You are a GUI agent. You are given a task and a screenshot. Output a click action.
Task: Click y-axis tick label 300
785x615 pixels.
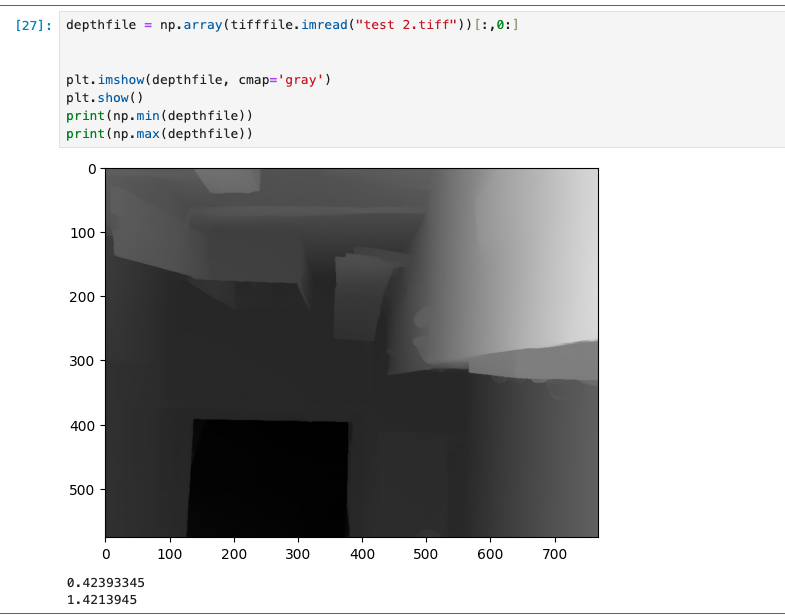pyautogui.click(x=82, y=361)
